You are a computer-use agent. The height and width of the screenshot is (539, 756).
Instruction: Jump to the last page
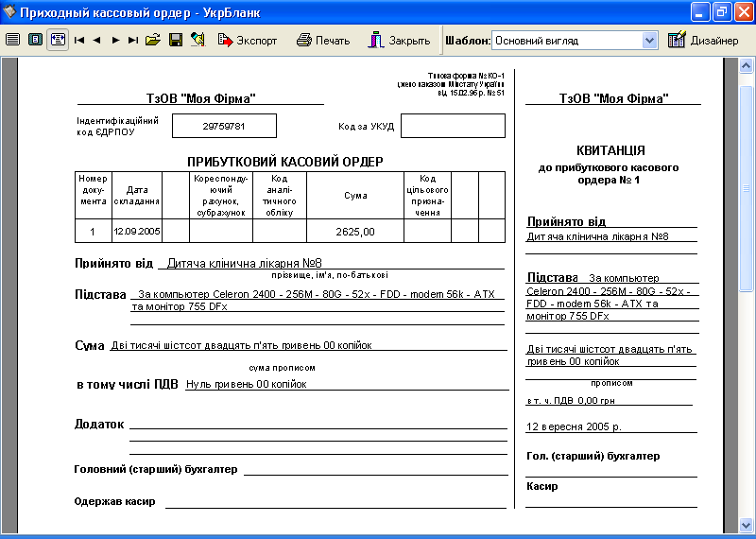(132, 41)
